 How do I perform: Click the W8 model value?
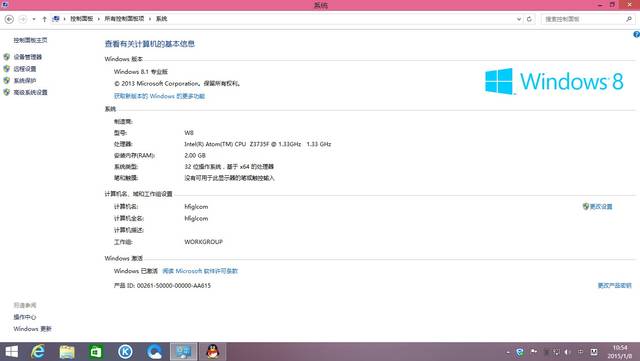189,133
